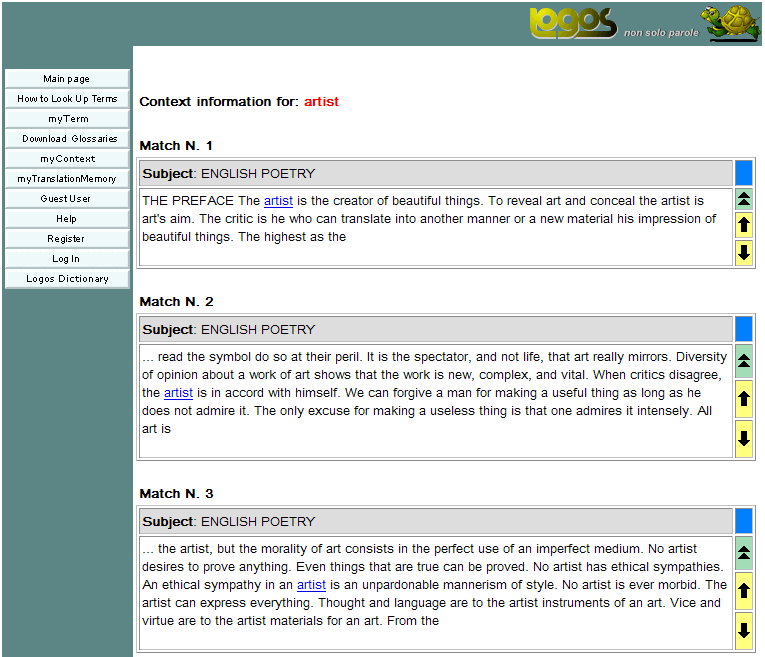This screenshot has height=657, width=765.
Task: Click 'Match N. 1' heading
Action: [x=176, y=146]
